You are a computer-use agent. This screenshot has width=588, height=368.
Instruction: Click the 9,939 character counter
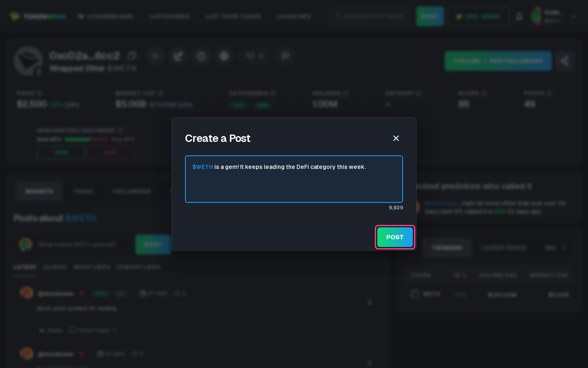point(396,208)
